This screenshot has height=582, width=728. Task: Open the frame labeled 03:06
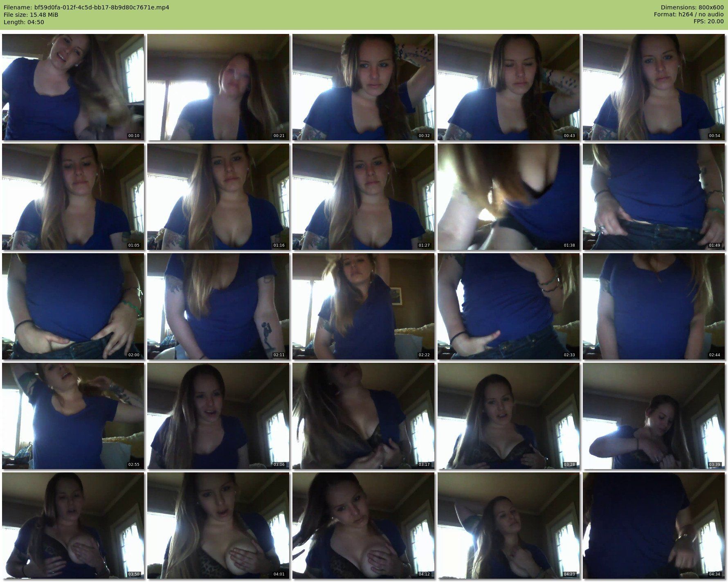point(218,416)
